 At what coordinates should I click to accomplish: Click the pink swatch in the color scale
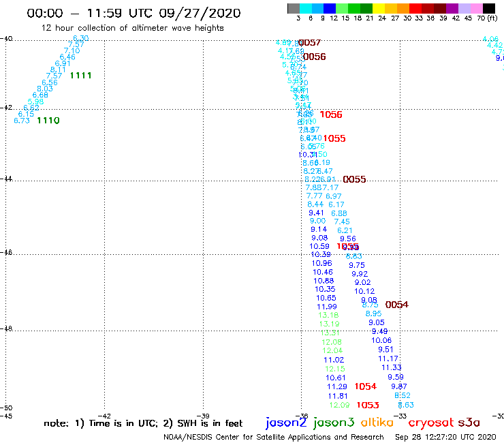(x=477, y=8)
